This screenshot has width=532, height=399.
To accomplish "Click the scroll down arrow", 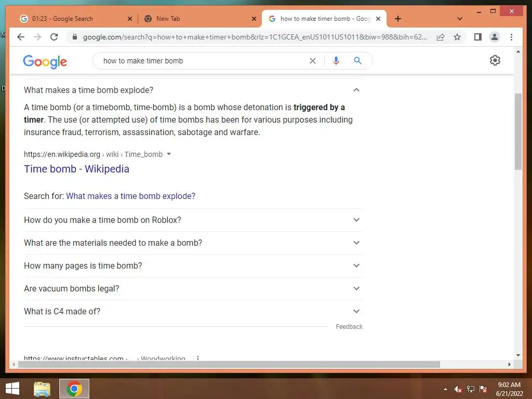I will click(x=518, y=355).
